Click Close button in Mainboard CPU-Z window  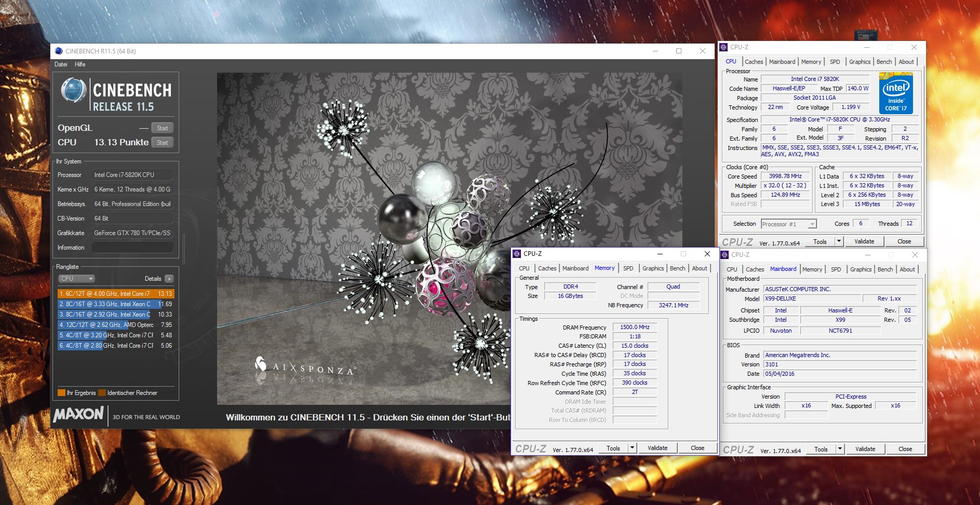click(905, 449)
